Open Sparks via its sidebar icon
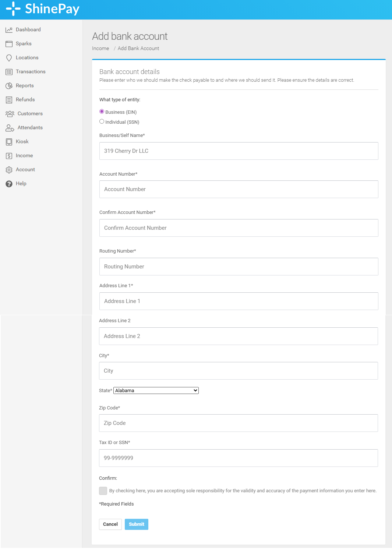This screenshot has width=392, height=549. point(9,44)
